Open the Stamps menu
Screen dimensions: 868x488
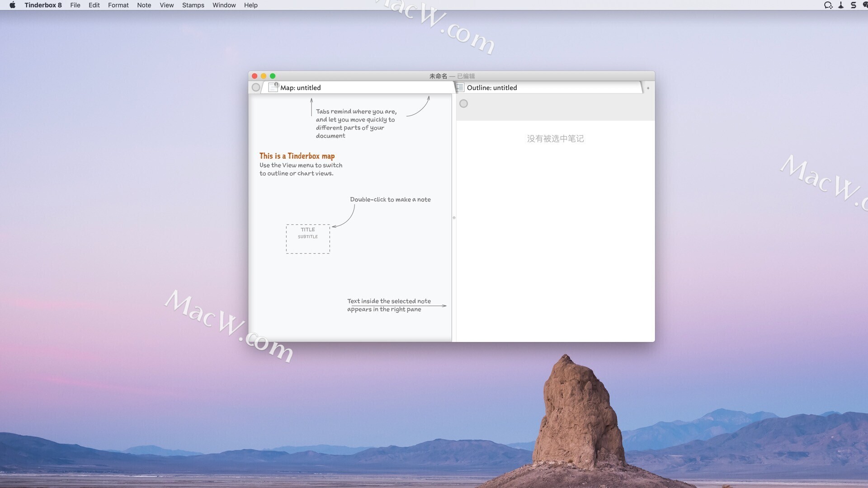pyautogui.click(x=193, y=5)
